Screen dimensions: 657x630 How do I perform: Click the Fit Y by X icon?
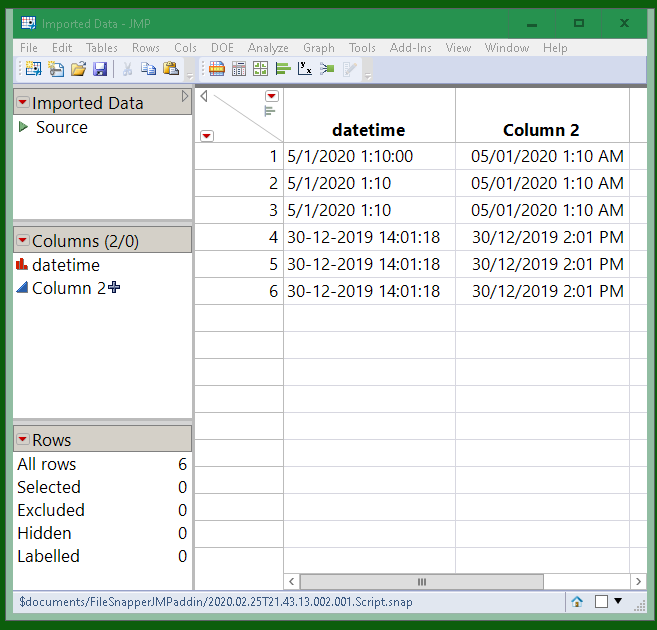point(305,69)
